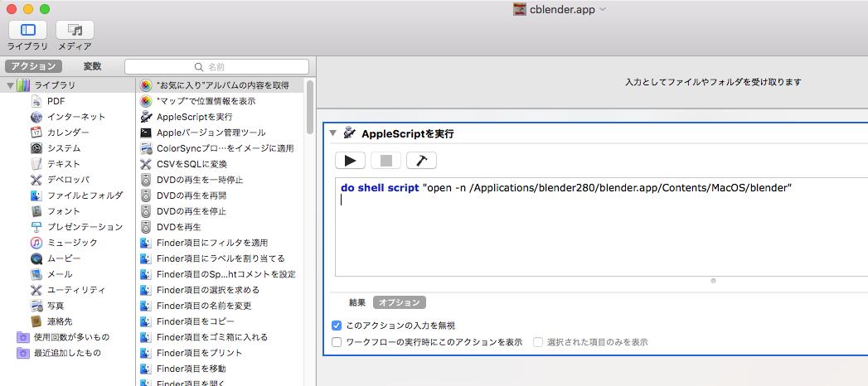Screen dimensions: 868x386
Task: Show the 結果 tab
Action: click(x=357, y=302)
